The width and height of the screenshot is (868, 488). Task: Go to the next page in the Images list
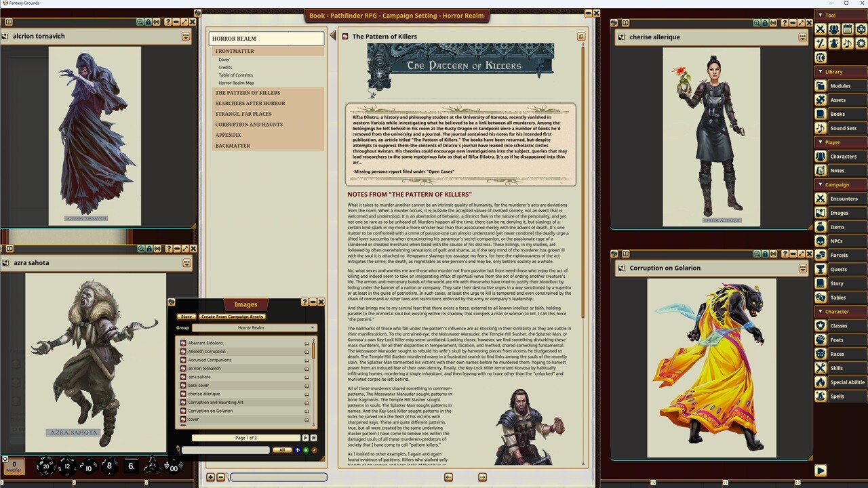point(306,437)
